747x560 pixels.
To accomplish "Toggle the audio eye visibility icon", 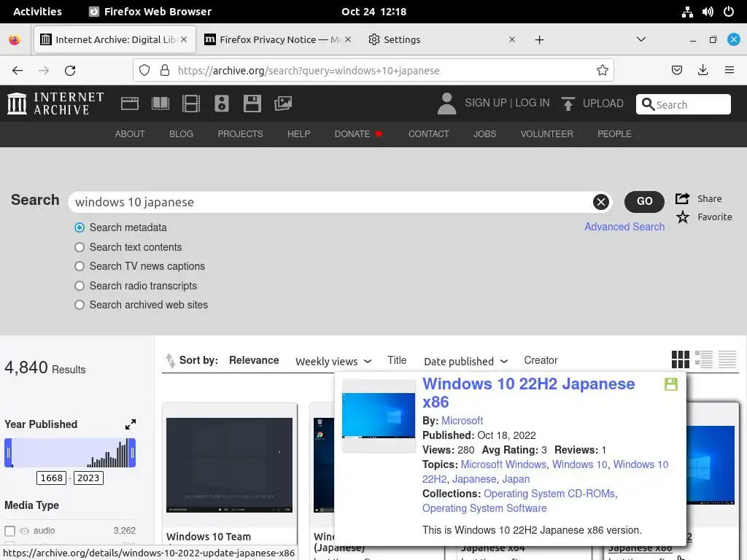I will 24,531.
